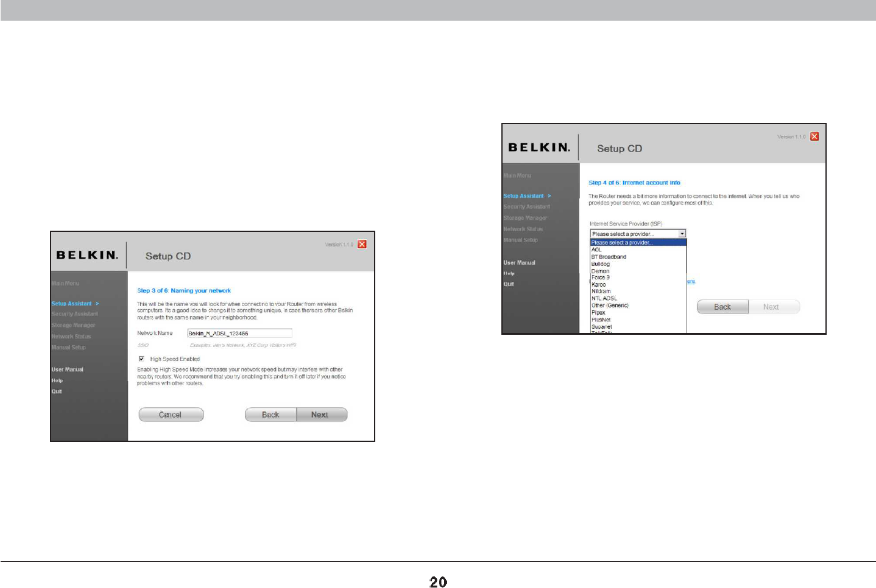Click the Internet Service Provider dropdown arrow
Viewport: 876px width, 588px height.
(x=682, y=234)
